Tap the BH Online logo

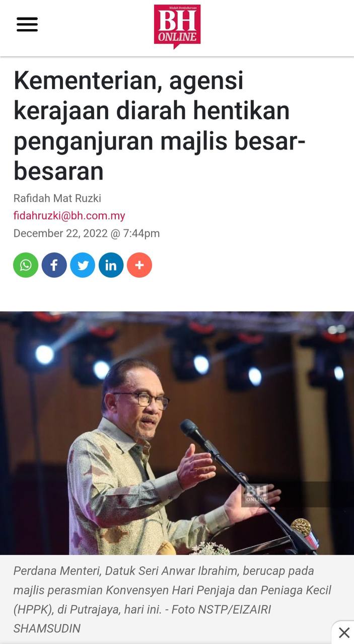point(177,26)
